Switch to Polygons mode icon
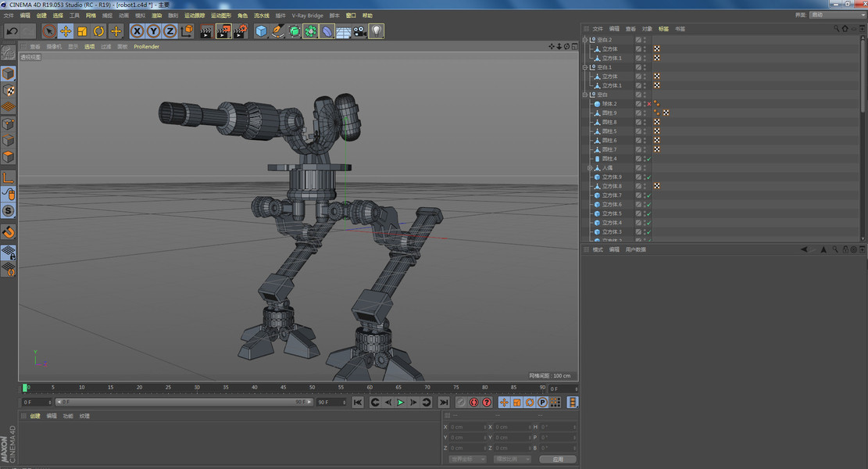Viewport: 868px width, 469px height. click(x=8, y=156)
